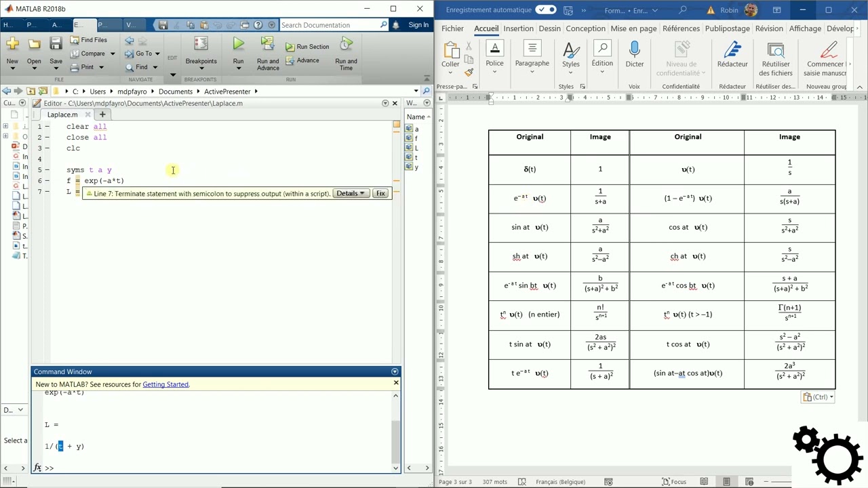Click the quick-access save icon in MATLAB title strip
The width and height of the screenshot is (868, 488).
coord(163,25)
